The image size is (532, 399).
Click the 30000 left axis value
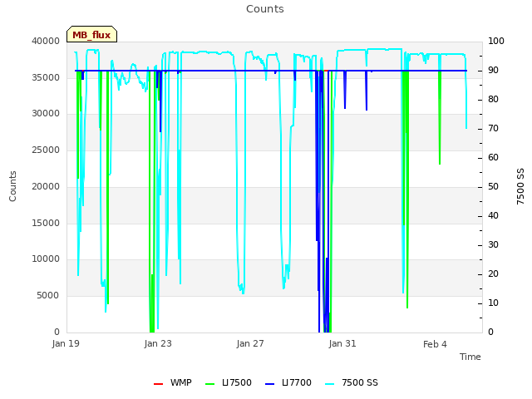pyautogui.click(x=46, y=113)
